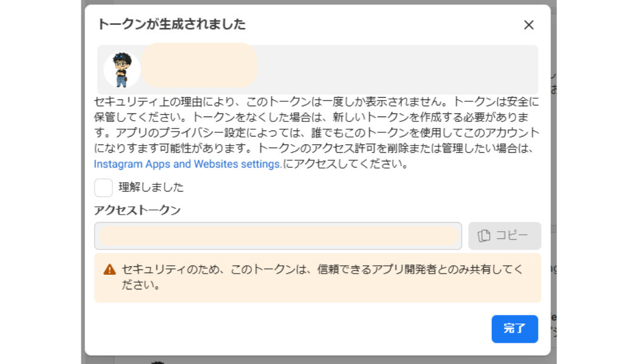Click the clipboard copy icon
Viewport: 638px width, 364px height.
click(484, 236)
